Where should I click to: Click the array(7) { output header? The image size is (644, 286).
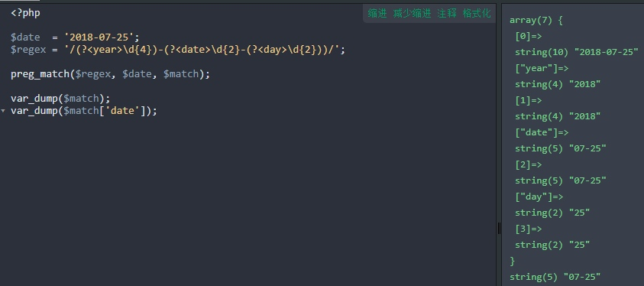pos(536,20)
